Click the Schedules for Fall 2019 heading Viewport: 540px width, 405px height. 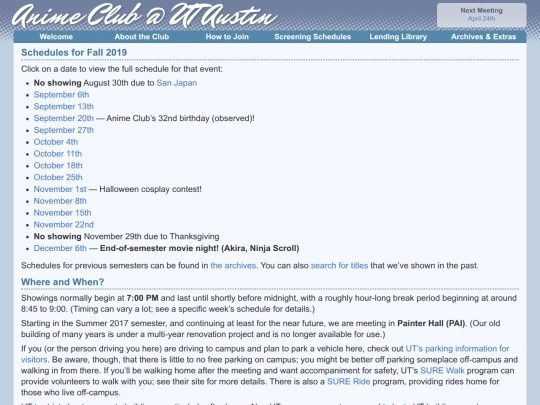click(x=74, y=52)
